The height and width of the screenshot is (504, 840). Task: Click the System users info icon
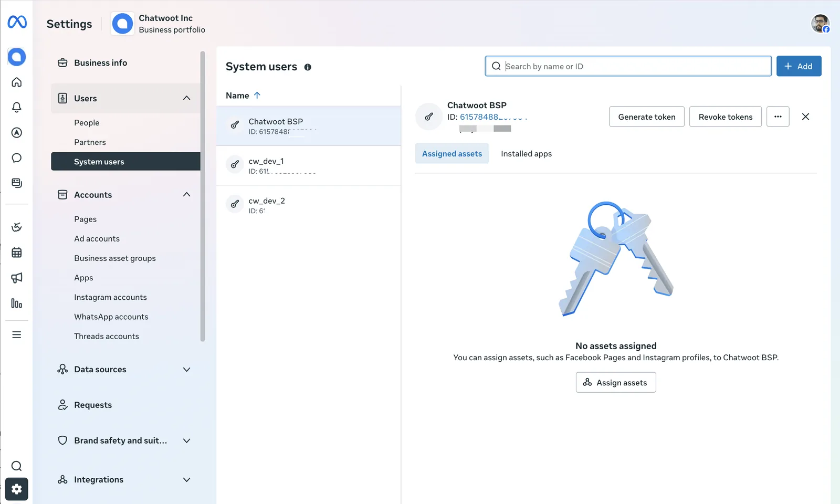pyautogui.click(x=308, y=67)
